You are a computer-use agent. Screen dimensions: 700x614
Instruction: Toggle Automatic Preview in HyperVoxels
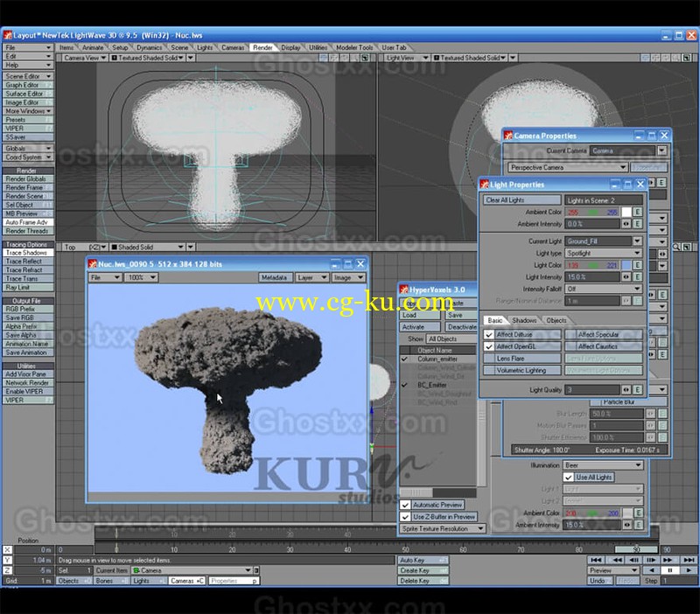[405, 506]
